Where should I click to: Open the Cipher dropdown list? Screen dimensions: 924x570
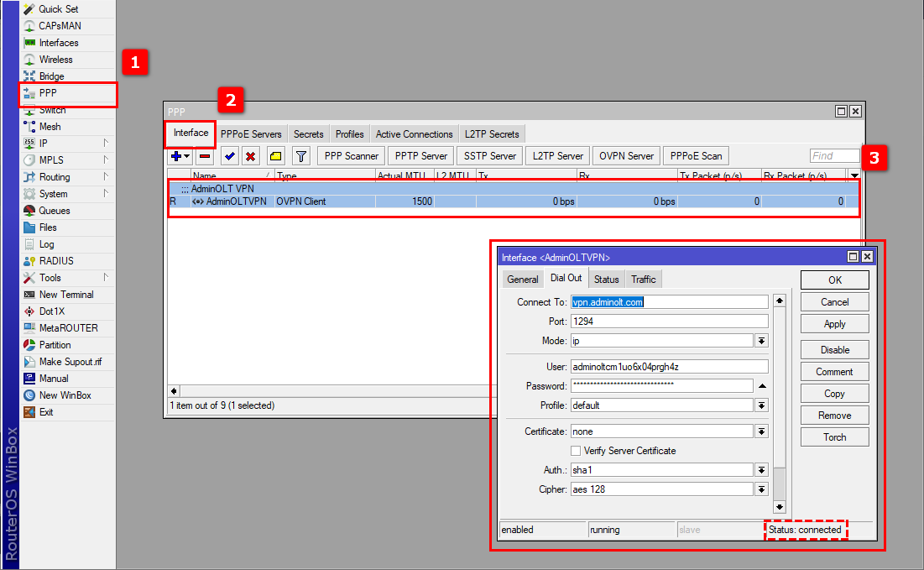coord(761,489)
